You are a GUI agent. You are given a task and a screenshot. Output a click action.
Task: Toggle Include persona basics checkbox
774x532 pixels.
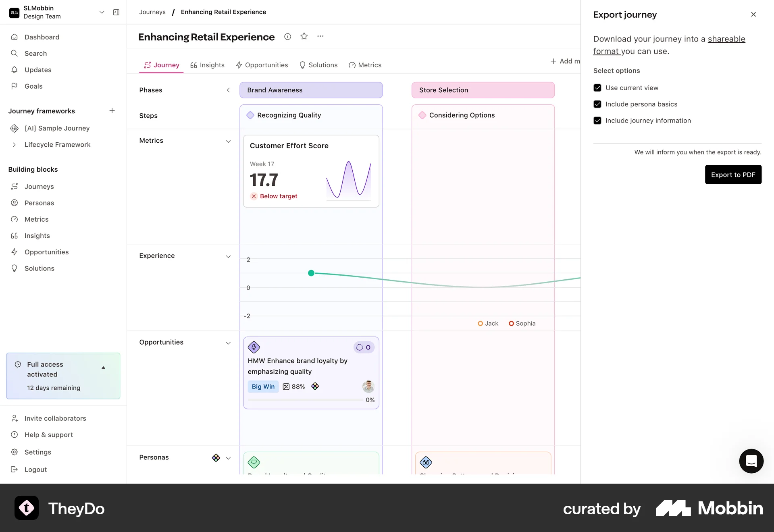pyautogui.click(x=597, y=104)
